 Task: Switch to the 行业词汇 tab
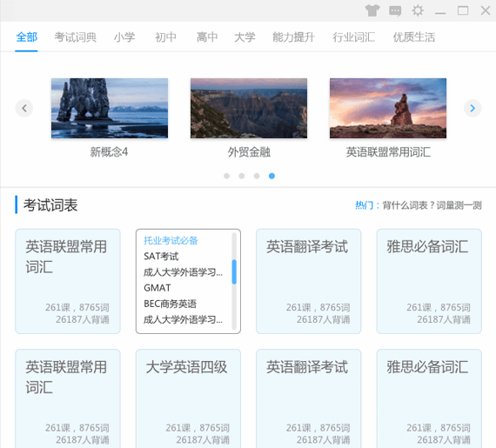coord(353,37)
